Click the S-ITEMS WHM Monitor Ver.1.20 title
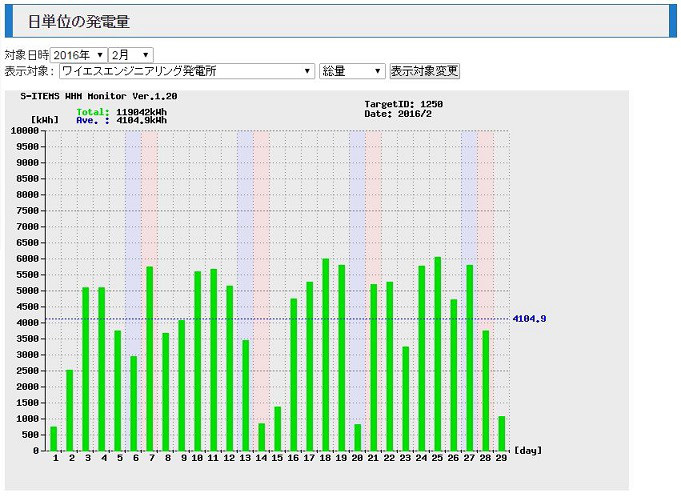 pos(99,96)
